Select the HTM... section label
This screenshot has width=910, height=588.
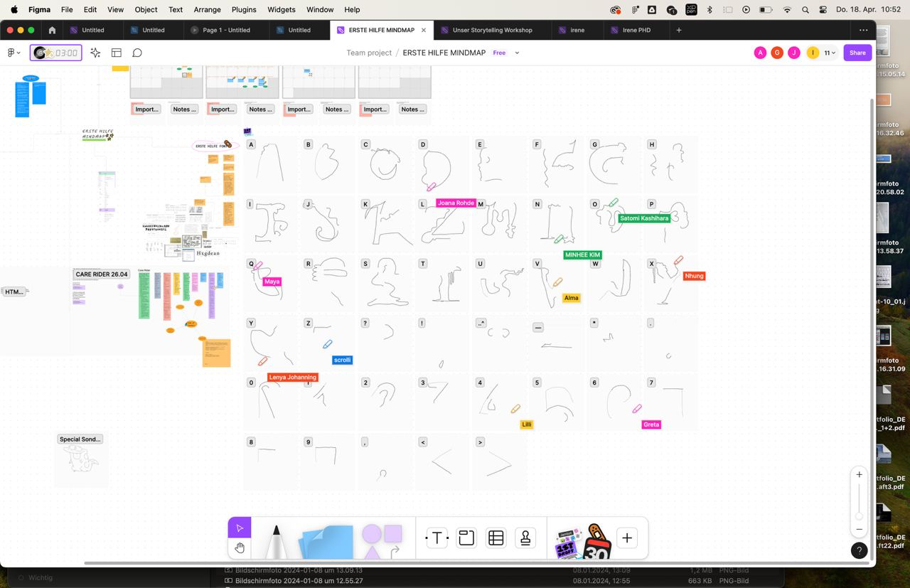14,292
